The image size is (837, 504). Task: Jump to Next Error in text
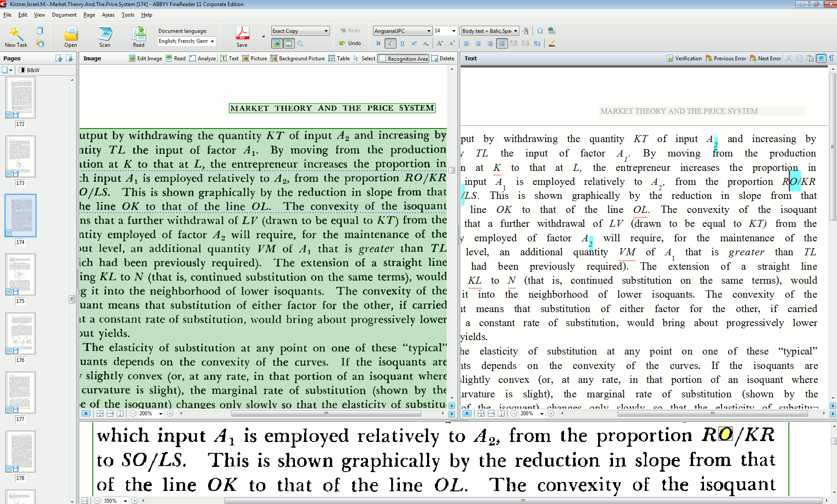(x=765, y=59)
